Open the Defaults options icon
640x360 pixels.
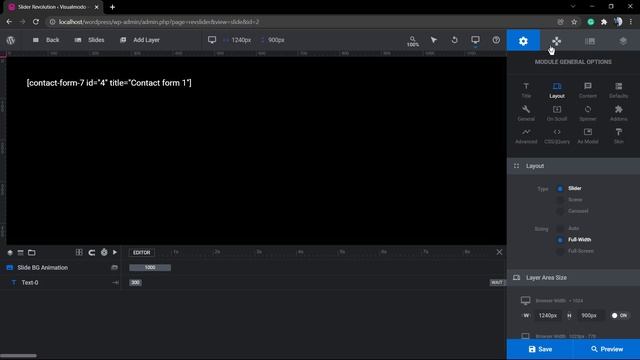(619, 90)
